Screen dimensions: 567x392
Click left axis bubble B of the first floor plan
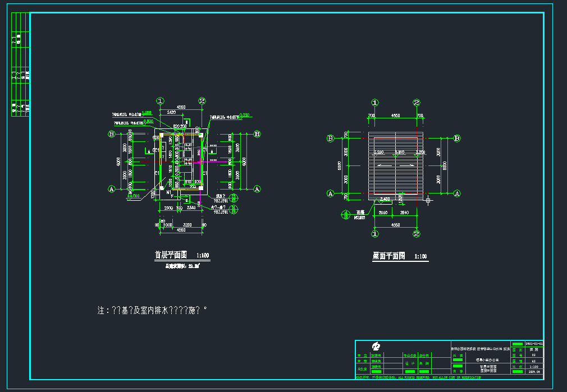click(112, 135)
